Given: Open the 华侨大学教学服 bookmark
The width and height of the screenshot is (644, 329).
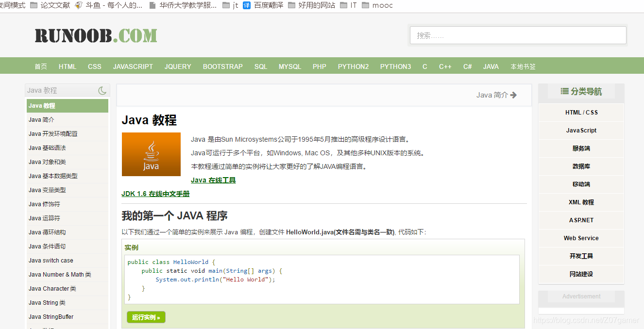Looking at the screenshot, I should tap(183, 5).
